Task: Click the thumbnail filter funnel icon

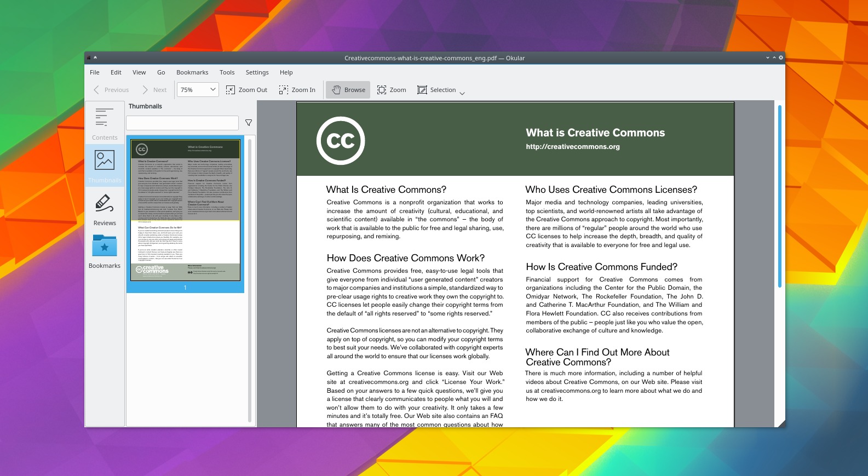Action: tap(249, 123)
